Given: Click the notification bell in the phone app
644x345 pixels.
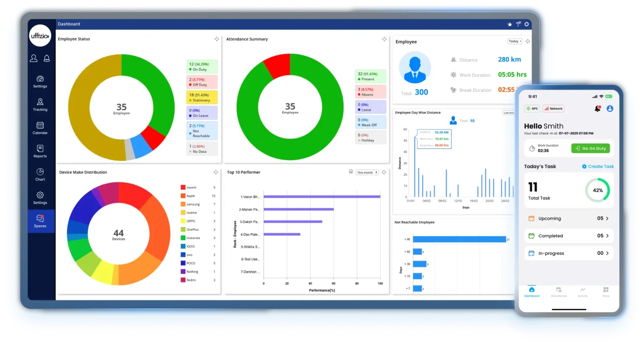Looking at the screenshot, I should 597,108.
